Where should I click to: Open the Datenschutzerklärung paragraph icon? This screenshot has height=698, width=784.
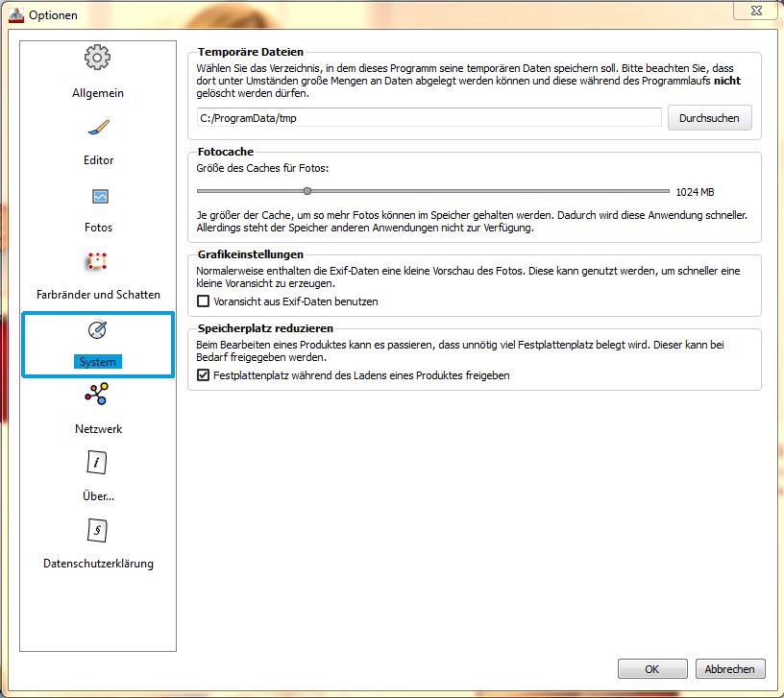[97, 530]
